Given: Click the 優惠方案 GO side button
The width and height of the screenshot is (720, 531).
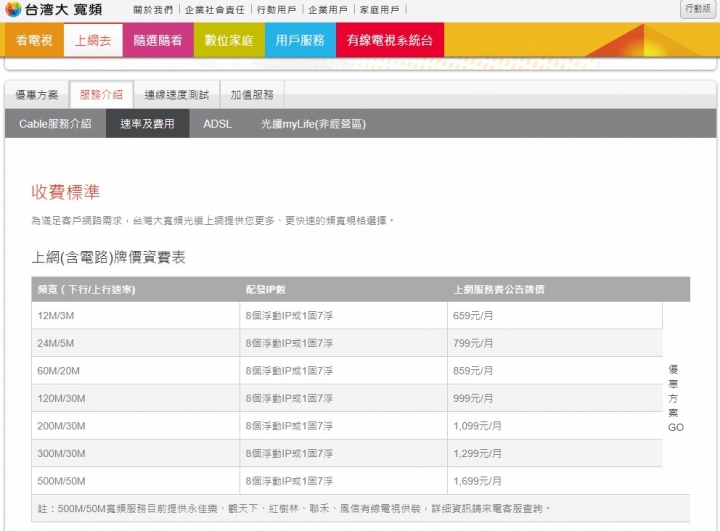Looking at the screenshot, I should pyautogui.click(x=676, y=398).
